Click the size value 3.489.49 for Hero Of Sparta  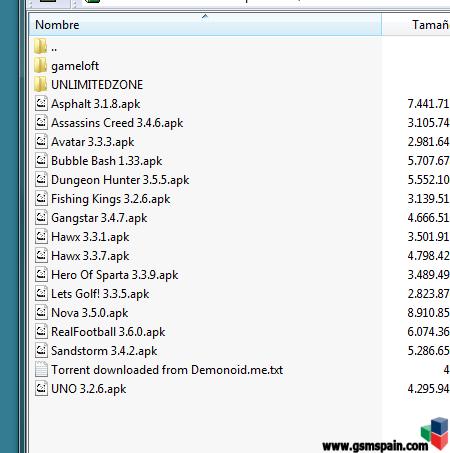[429, 275]
